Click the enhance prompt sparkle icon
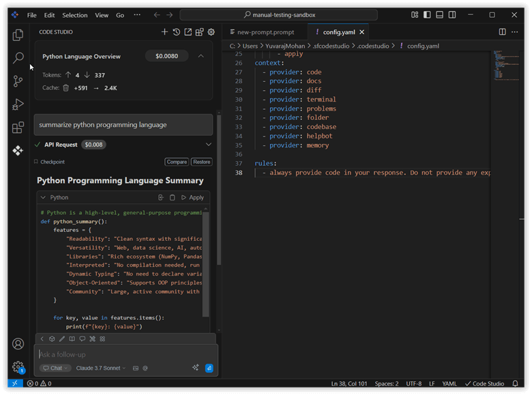The height and width of the screenshot is (395, 532). click(x=196, y=368)
